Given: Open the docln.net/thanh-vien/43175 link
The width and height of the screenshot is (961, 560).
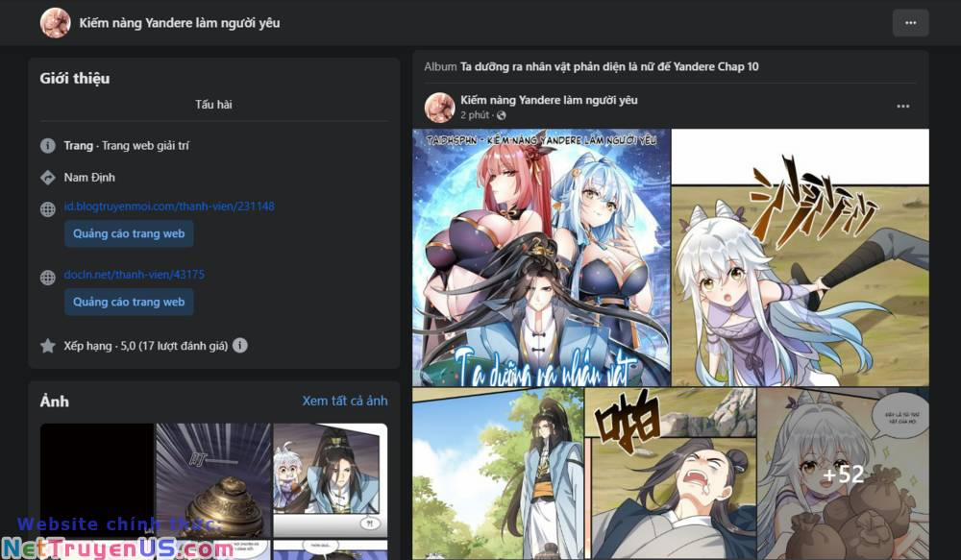Looking at the screenshot, I should pos(135,275).
